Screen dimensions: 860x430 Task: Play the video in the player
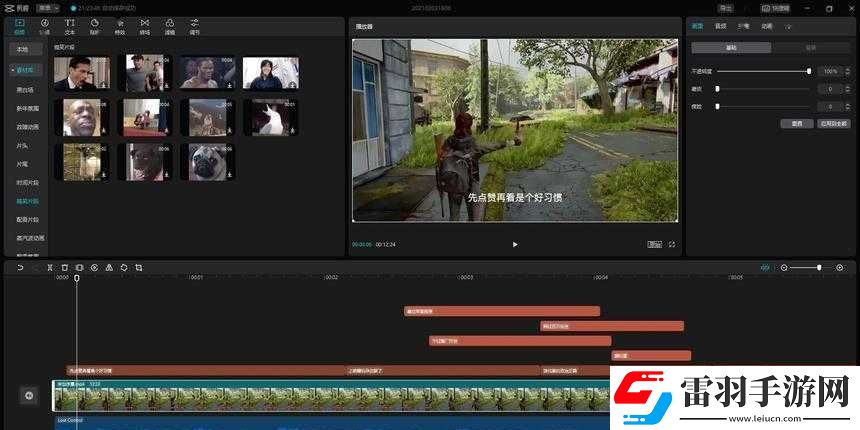(x=514, y=245)
